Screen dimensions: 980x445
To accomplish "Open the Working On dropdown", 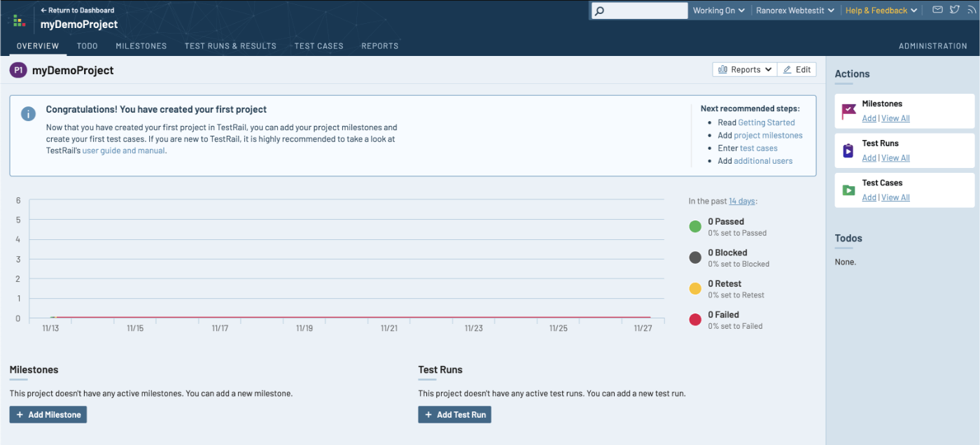I will tap(719, 10).
